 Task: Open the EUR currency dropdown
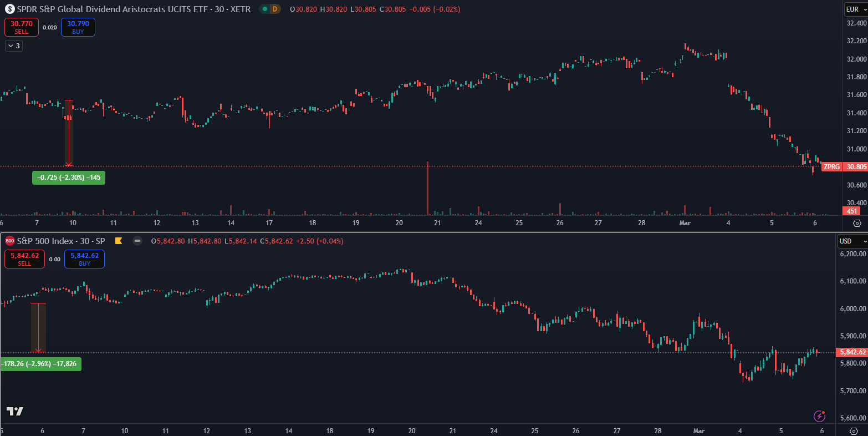point(855,9)
